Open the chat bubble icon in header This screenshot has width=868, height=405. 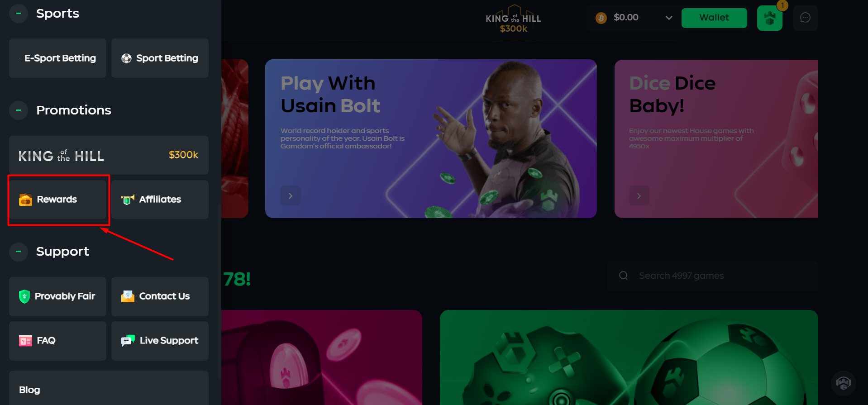pyautogui.click(x=805, y=18)
